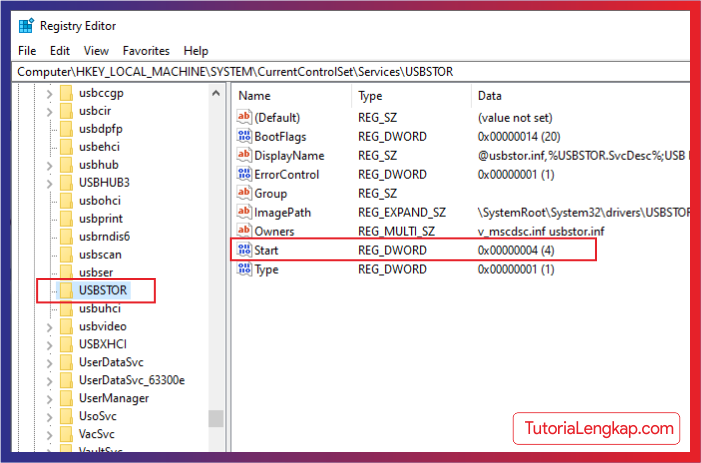The image size is (701, 463).
Task: Select the usbehci folder icon
Action: coord(66,147)
